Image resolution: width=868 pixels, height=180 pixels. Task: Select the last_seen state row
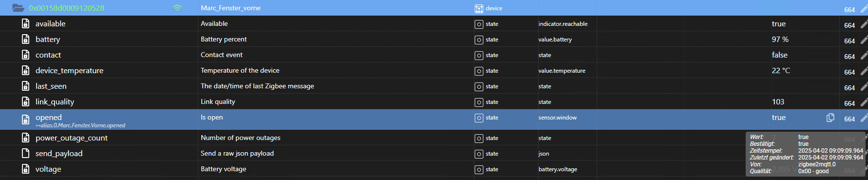[434, 86]
